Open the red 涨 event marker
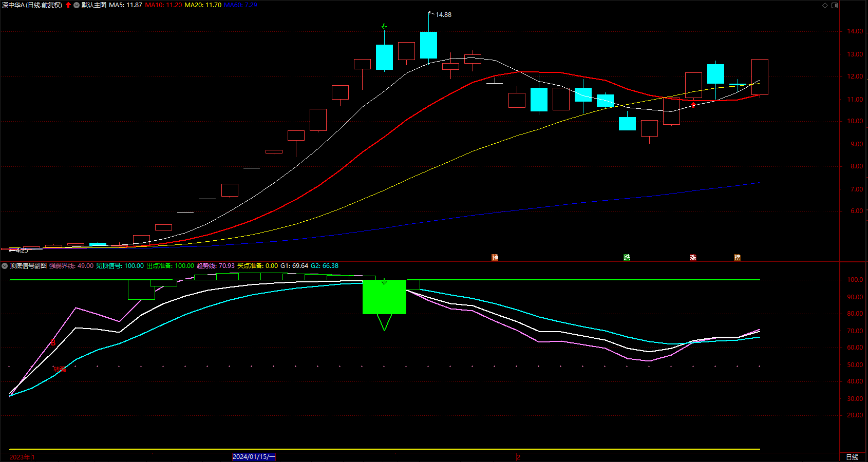This screenshot has width=868, height=462. point(693,257)
